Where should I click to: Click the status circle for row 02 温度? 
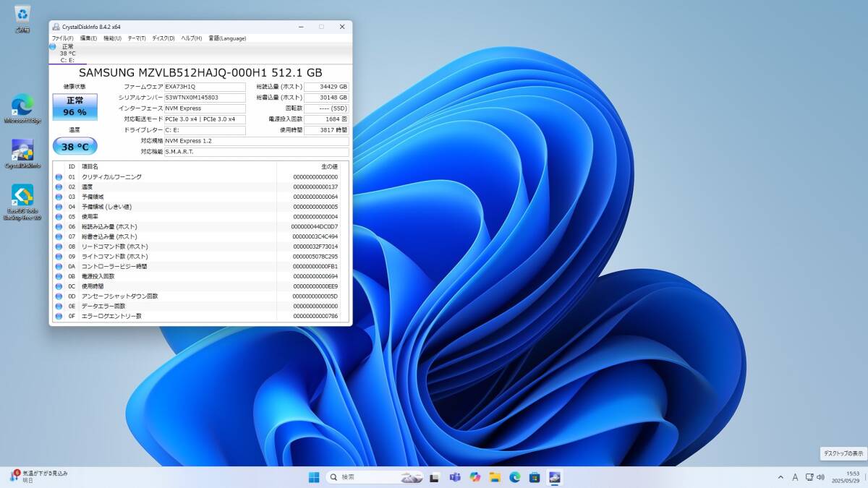(59, 187)
